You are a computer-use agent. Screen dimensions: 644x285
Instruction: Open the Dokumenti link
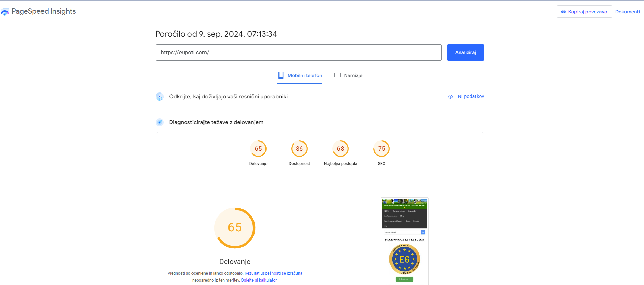coord(627,12)
